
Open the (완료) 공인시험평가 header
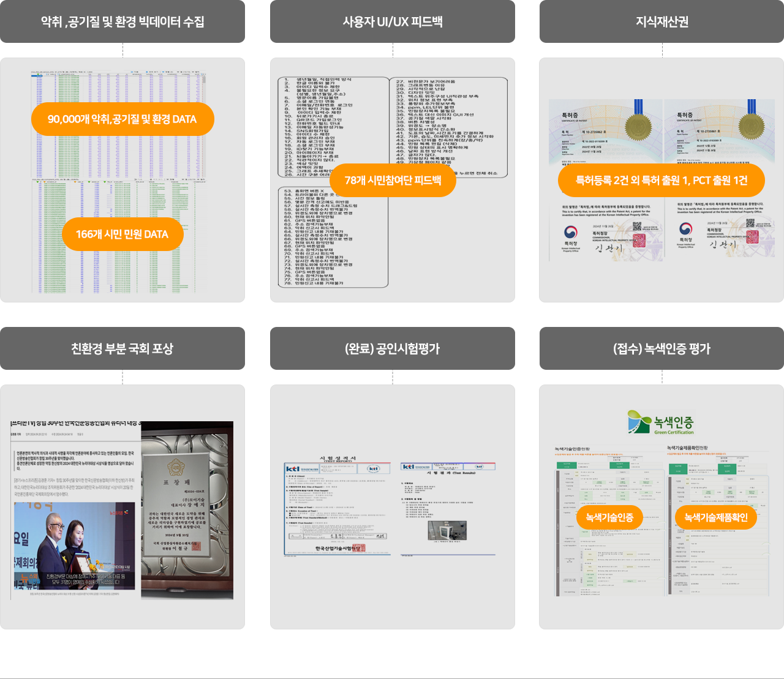[x=393, y=348]
